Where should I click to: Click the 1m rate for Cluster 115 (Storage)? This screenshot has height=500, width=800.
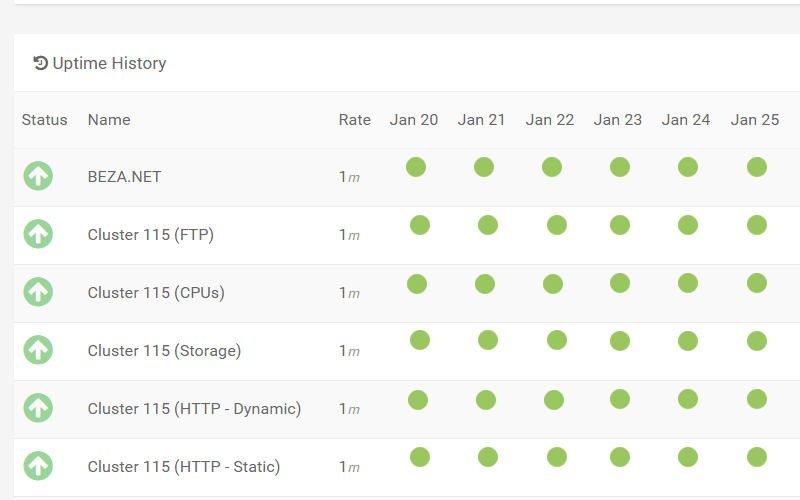(349, 351)
